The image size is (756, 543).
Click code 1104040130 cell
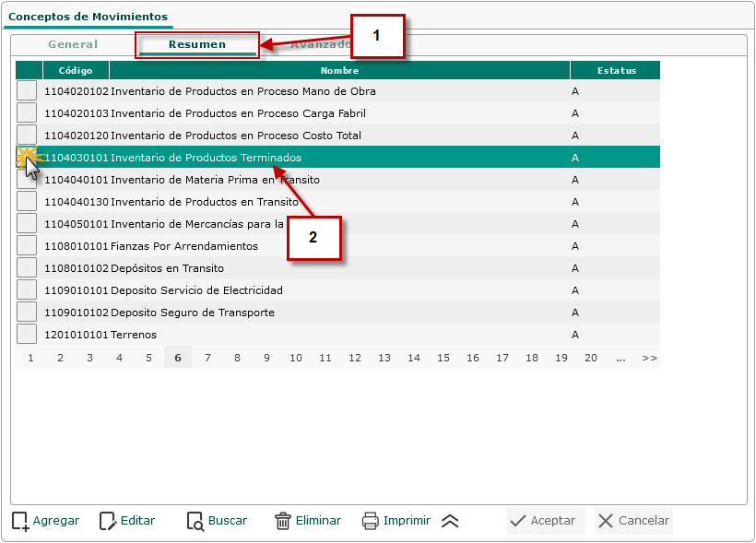click(x=77, y=202)
